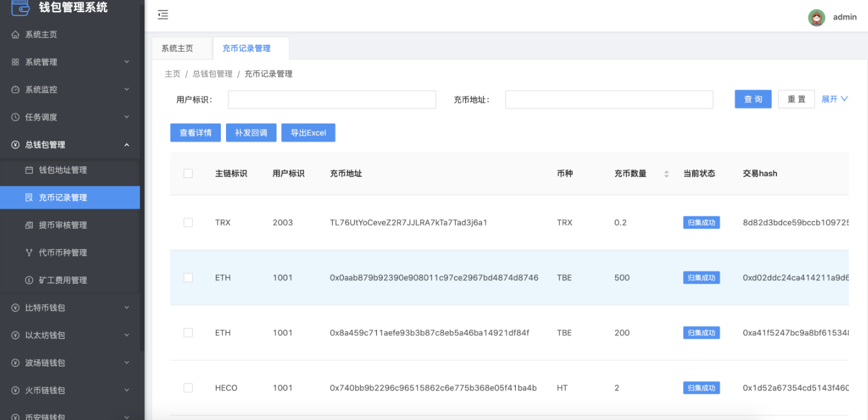Click the home icon beside 系统主页
This screenshot has width=868, height=420.
tap(15, 35)
